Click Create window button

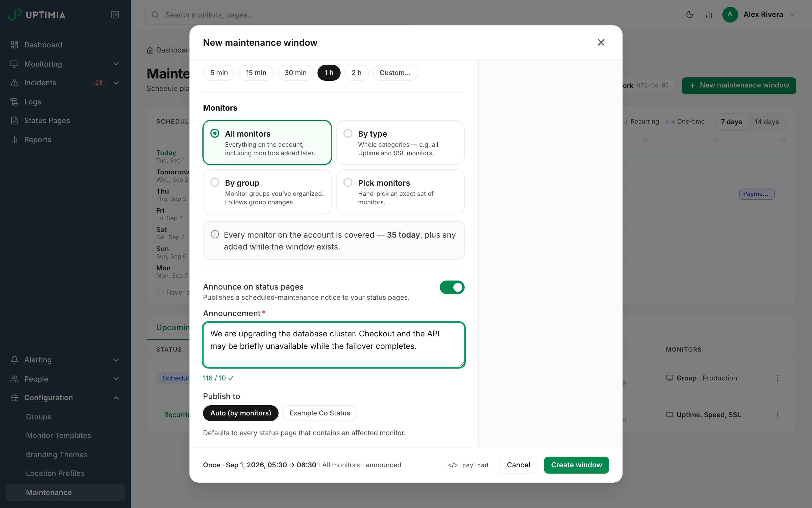(576, 465)
